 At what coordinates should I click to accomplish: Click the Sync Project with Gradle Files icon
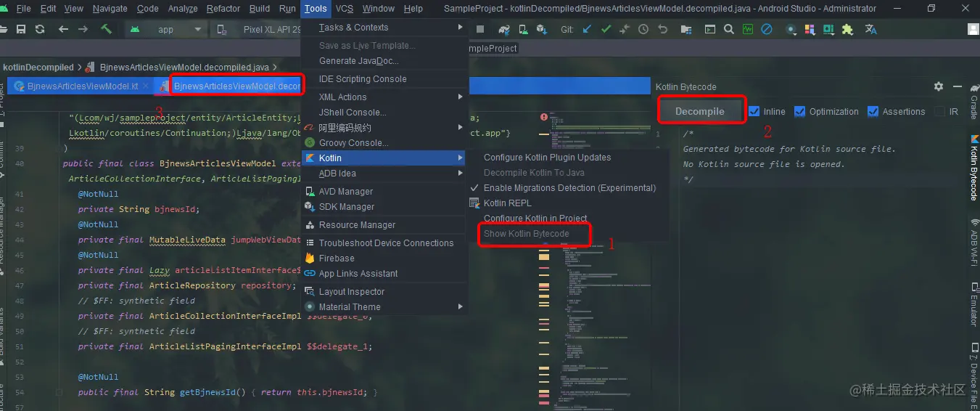504,30
